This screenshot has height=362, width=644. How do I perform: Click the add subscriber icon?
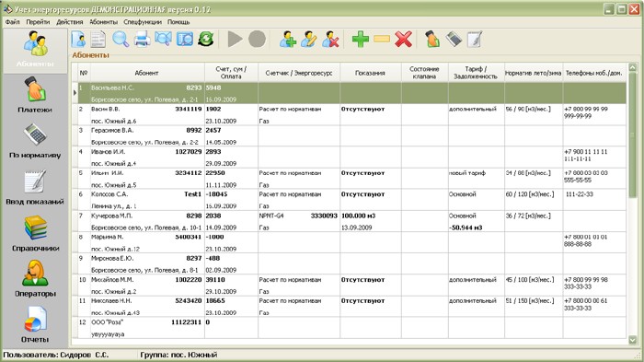coord(287,40)
